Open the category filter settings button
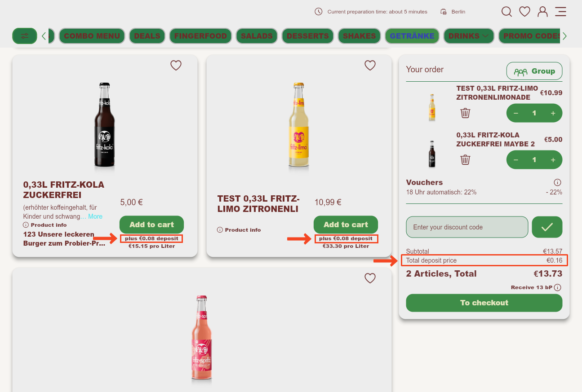Image resolution: width=582 pixels, height=392 pixels. click(x=25, y=36)
